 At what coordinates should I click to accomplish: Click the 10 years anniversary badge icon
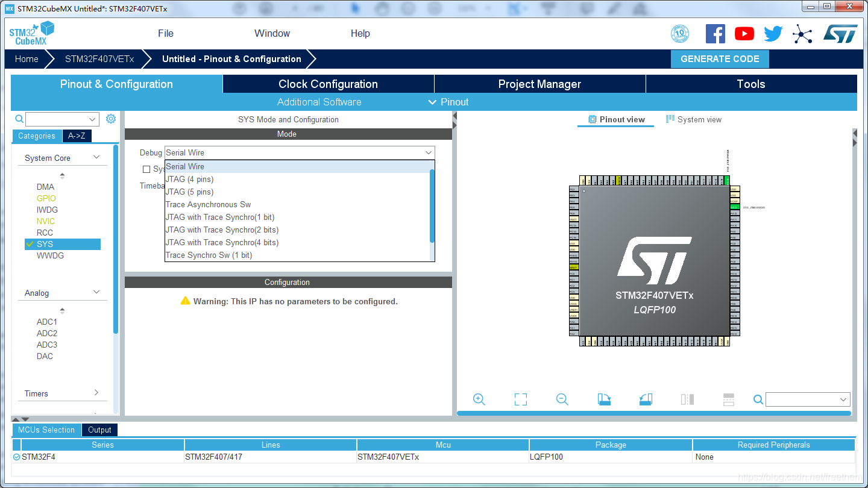pos(680,34)
